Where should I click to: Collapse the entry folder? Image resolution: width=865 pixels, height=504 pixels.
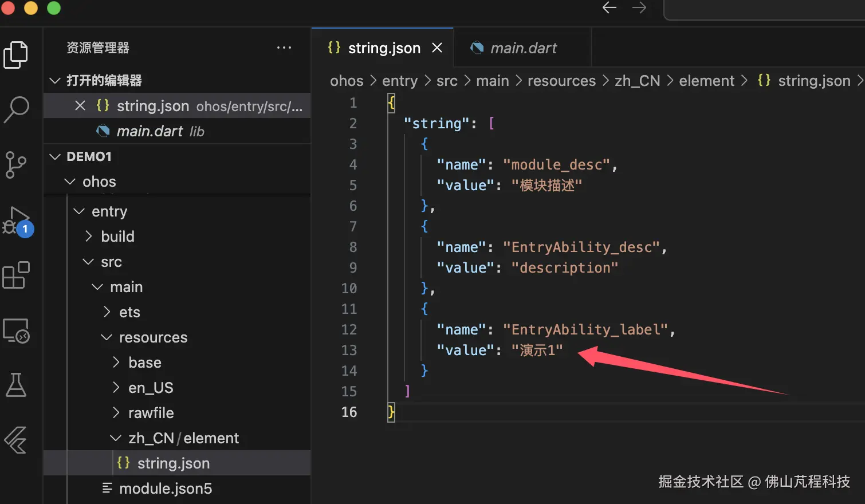click(x=79, y=211)
